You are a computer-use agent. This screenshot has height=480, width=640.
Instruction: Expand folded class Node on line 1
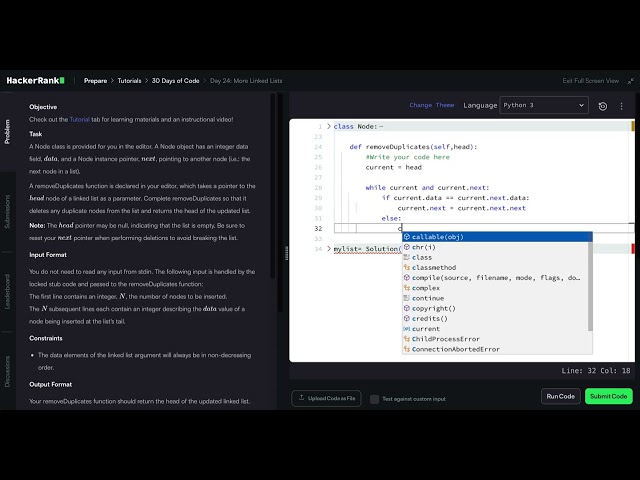coord(329,127)
